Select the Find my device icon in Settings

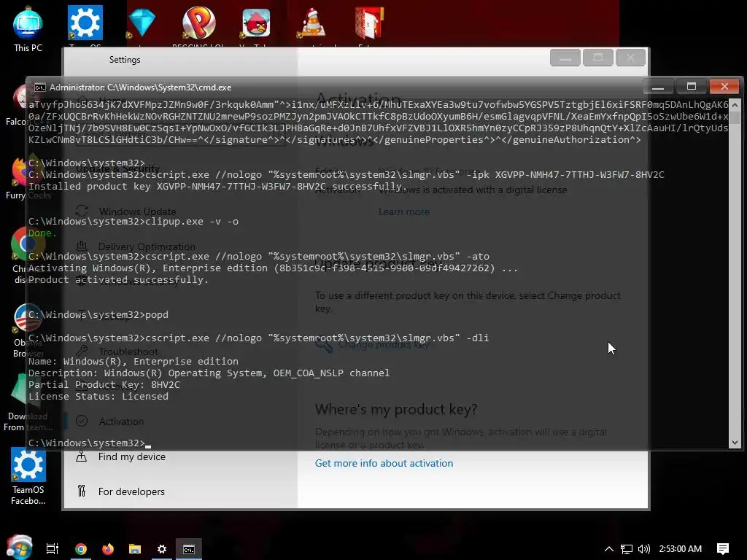pos(82,456)
